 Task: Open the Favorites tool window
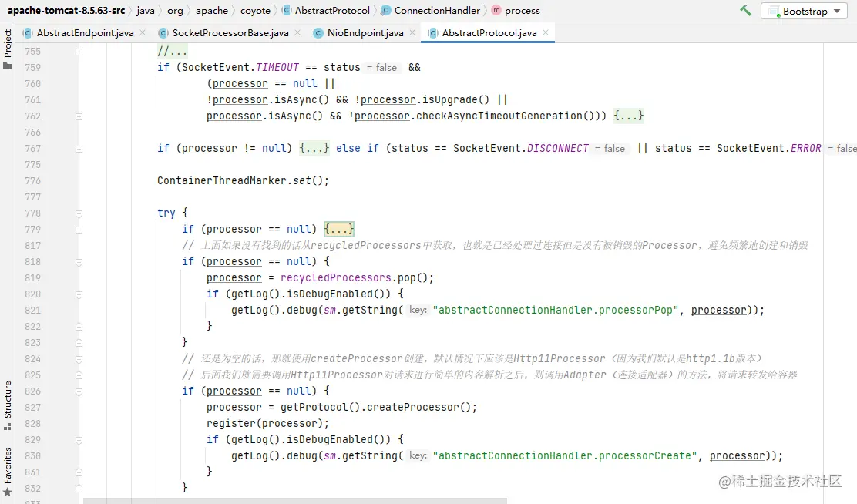[x=8, y=464]
